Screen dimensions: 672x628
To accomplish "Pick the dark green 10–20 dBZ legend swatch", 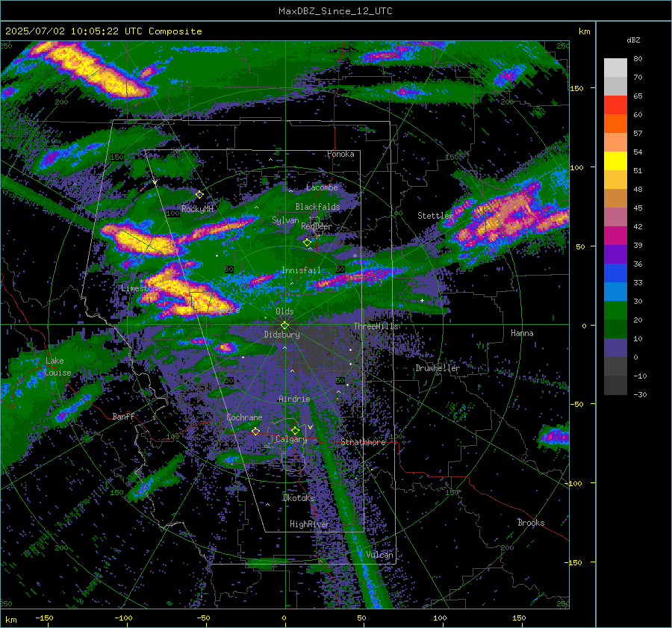I will click(615, 329).
